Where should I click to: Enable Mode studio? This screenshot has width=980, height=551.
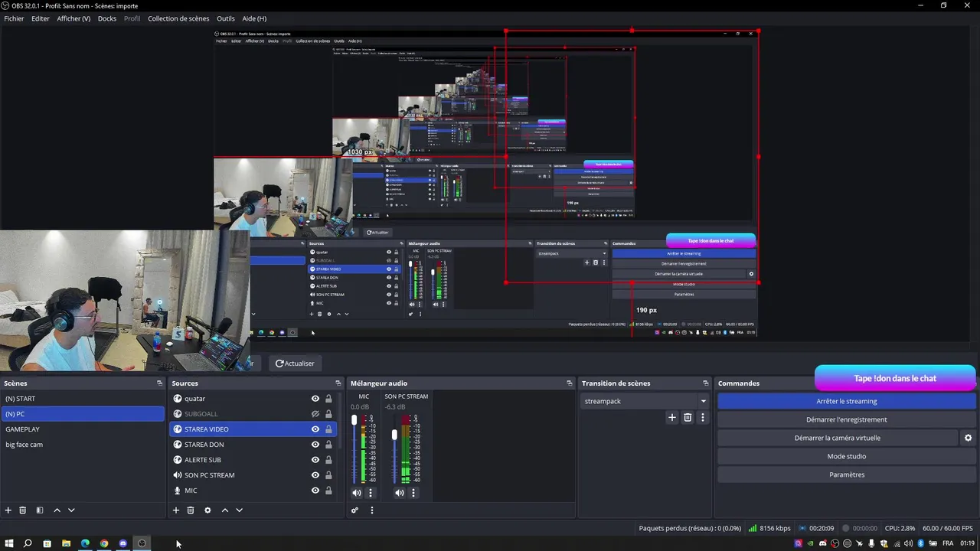coord(847,456)
